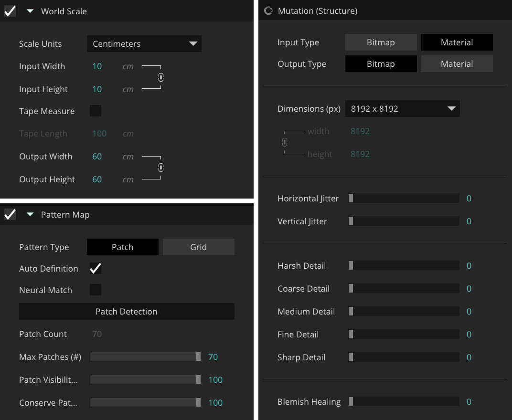
Task: Set Output Type to Bitmap
Action: (x=381, y=63)
